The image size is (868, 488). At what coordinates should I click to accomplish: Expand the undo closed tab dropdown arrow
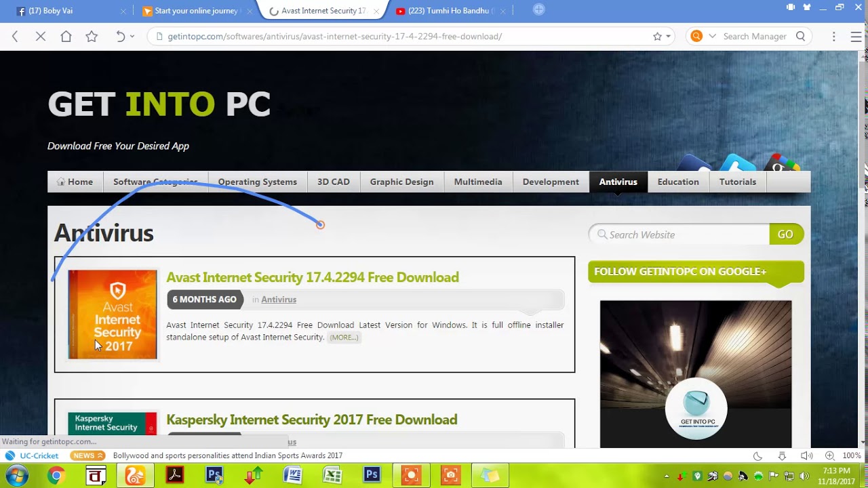[132, 37]
